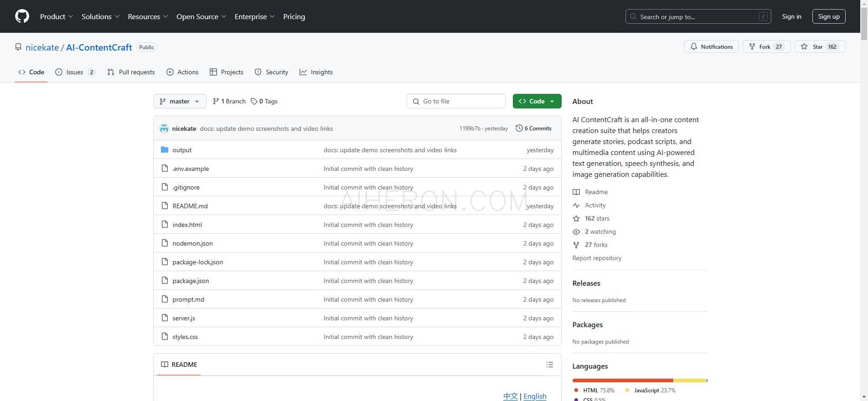
Task: Click the 6 Commits link
Action: (533, 129)
